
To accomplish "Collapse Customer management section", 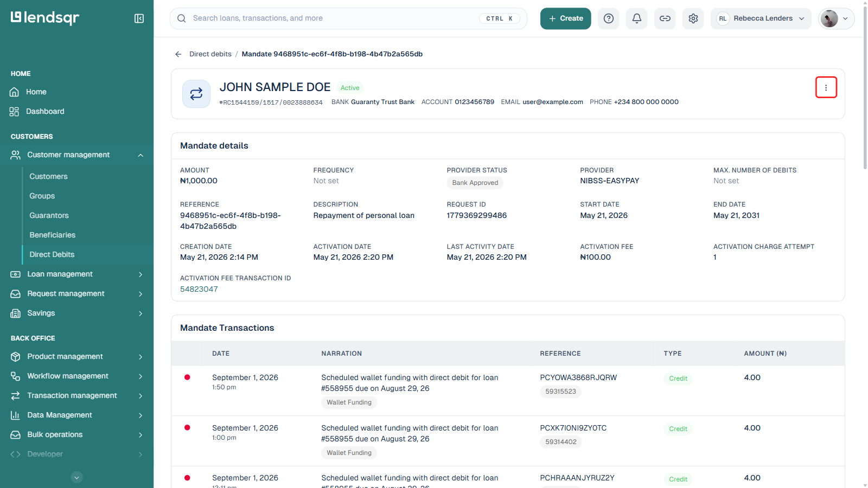I will (x=76, y=155).
